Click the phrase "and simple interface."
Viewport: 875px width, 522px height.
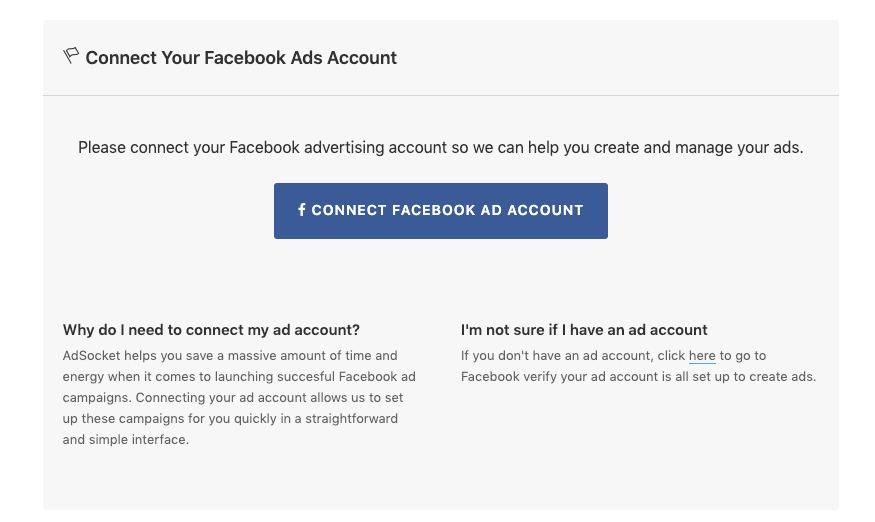125,440
